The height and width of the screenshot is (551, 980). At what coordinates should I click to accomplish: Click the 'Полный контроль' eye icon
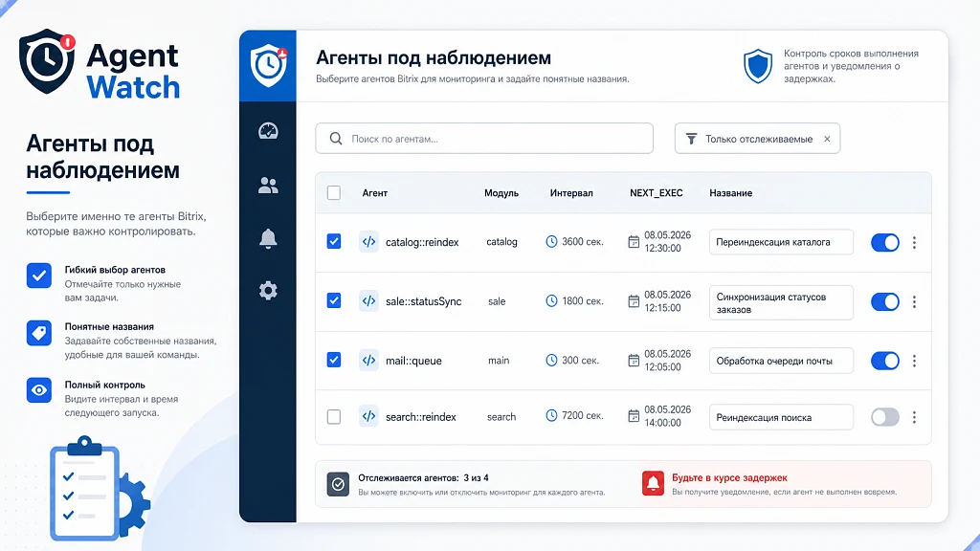pos(38,390)
